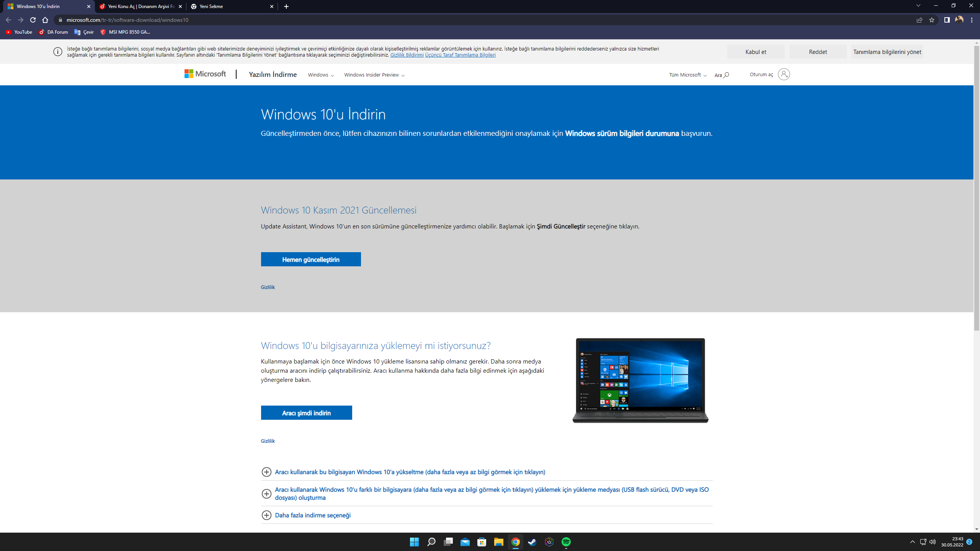Click the Microsoft logo
This screenshot has width=980, height=551.
pyautogui.click(x=205, y=74)
